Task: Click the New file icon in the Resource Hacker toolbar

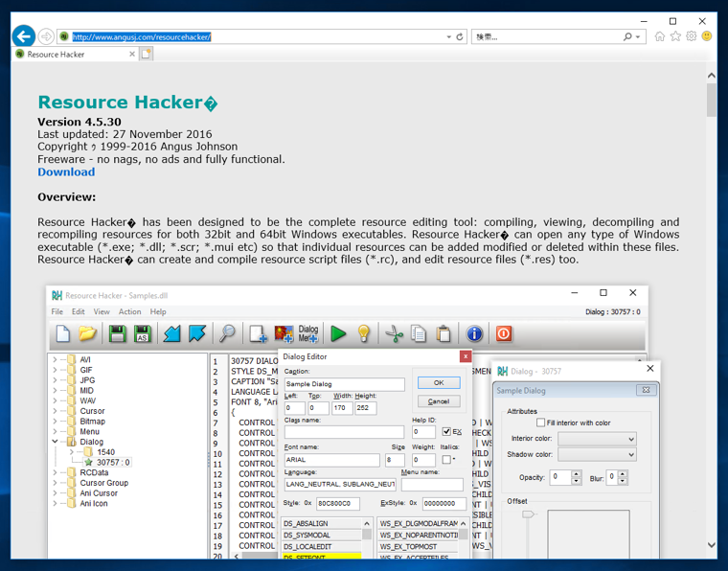Action: tap(62, 333)
